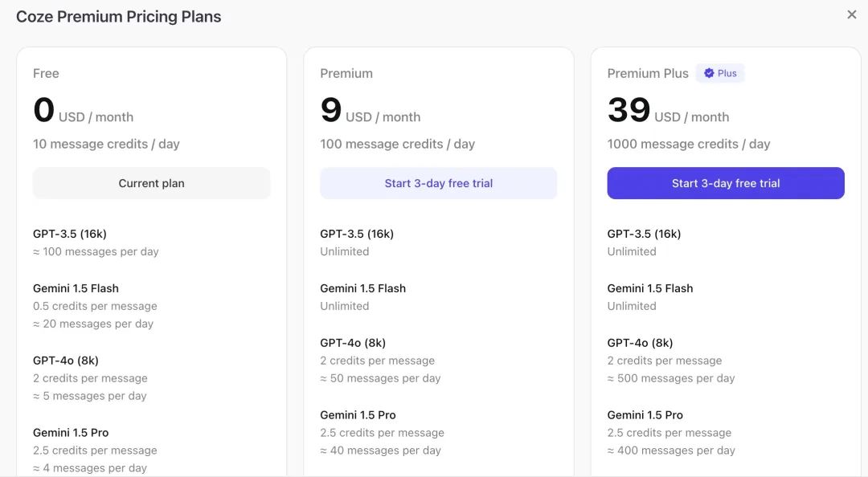
Task: Click the 9 USD / month price
Action: point(370,112)
